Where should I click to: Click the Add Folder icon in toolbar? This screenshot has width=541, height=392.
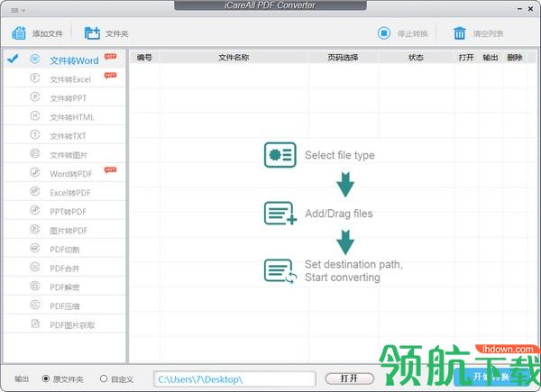(x=92, y=33)
